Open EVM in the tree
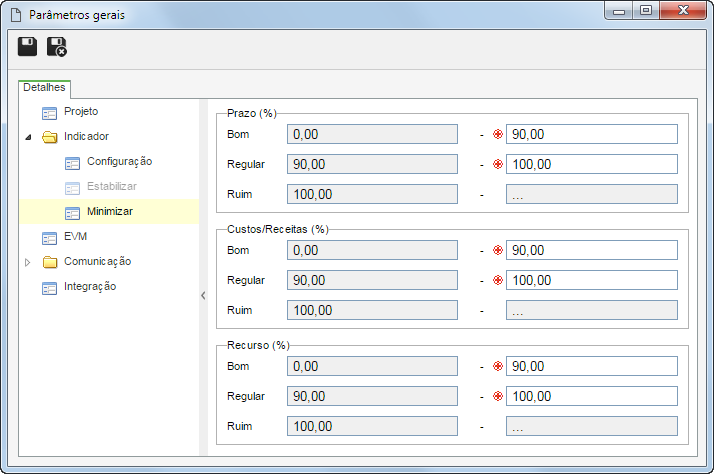 click(76, 237)
